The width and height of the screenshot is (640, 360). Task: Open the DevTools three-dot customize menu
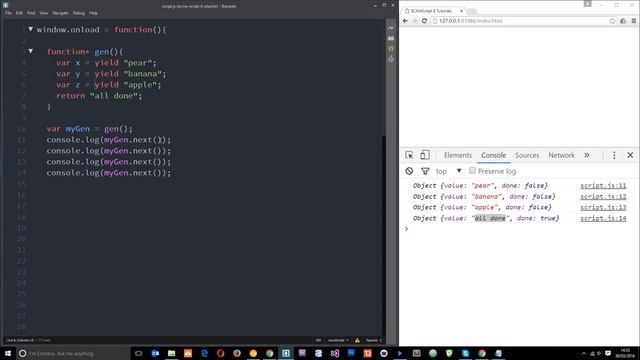(614, 155)
